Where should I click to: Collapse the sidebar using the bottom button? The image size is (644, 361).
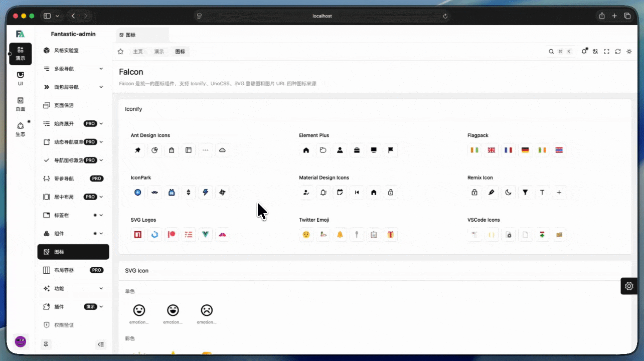(x=101, y=344)
